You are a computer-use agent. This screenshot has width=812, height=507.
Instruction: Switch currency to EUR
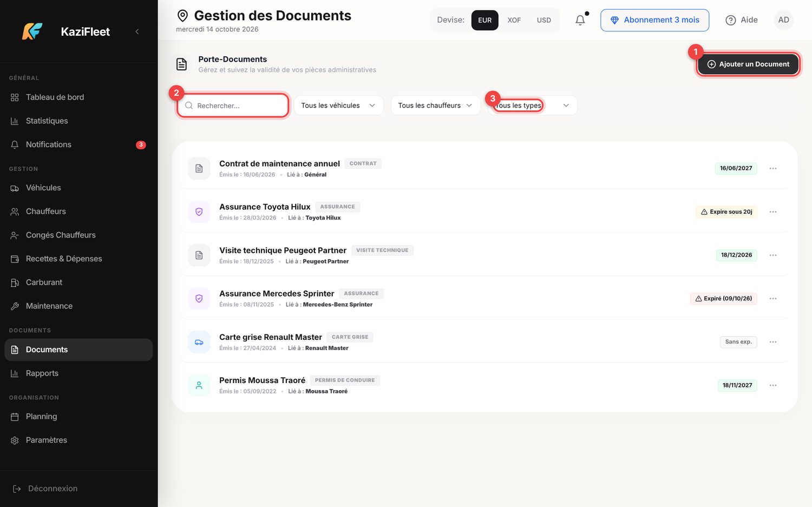[485, 20]
